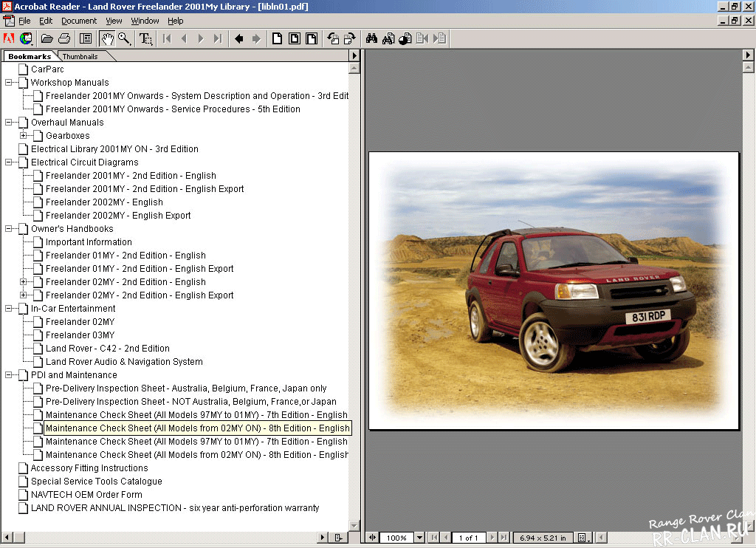Select the Zoom In magnifier tool
The image size is (756, 548).
[x=124, y=38]
